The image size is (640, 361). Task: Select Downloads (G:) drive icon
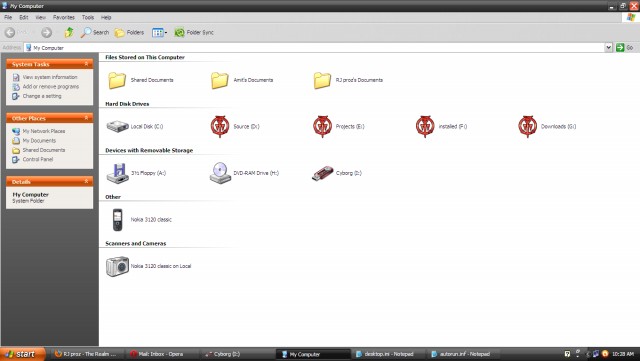(527, 126)
